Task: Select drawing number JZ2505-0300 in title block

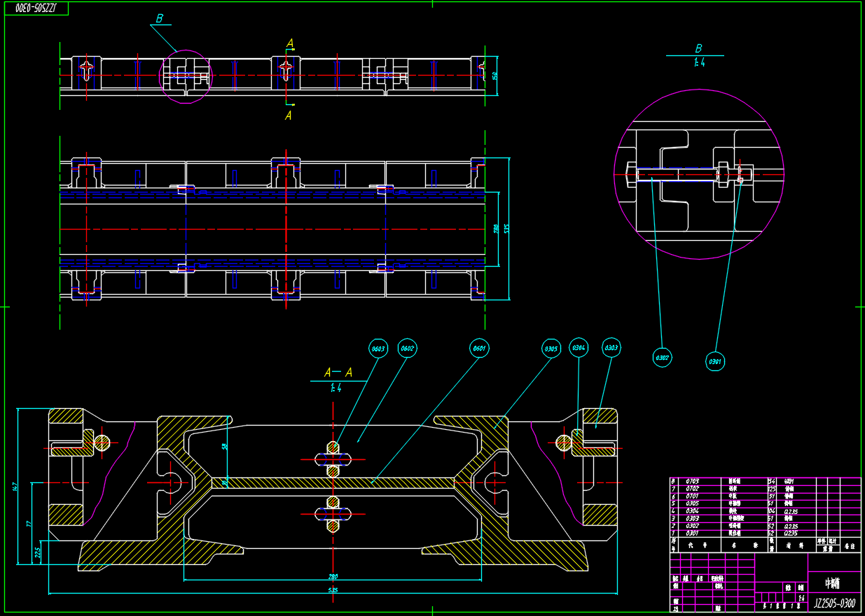Action: click(834, 603)
